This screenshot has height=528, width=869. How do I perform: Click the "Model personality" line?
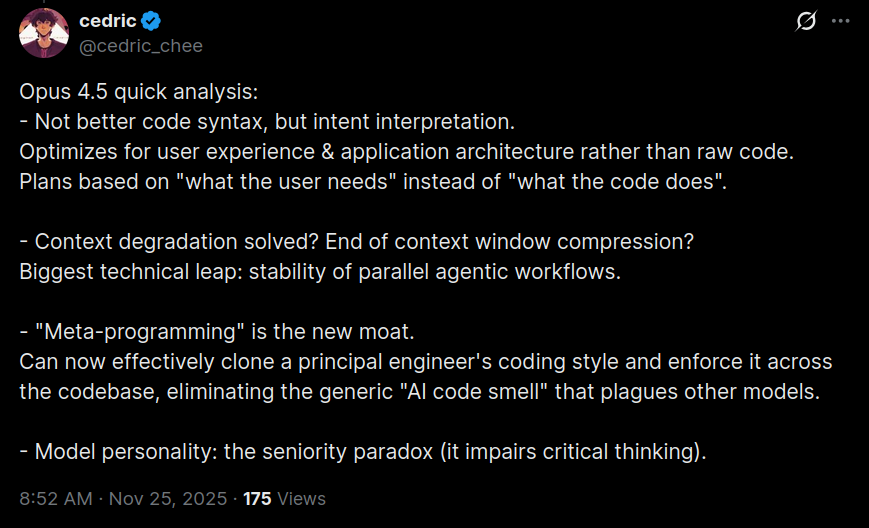362,452
